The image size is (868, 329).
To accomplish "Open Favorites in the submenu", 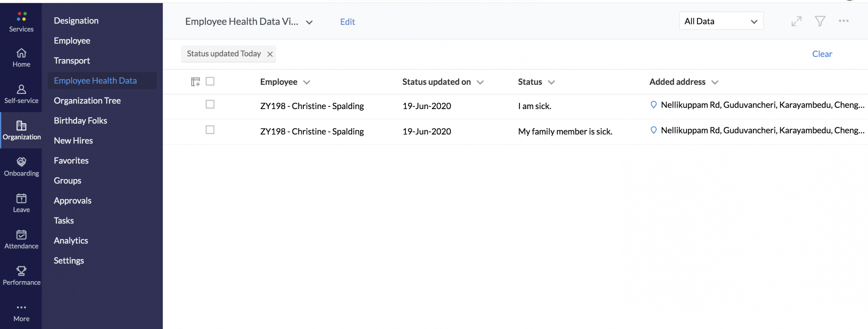I will pyautogui.click(x=71, y=160).
